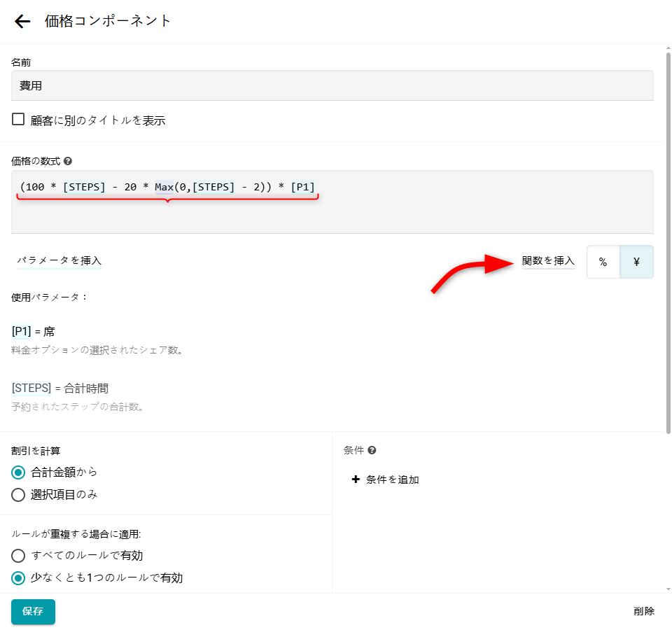The height and width of the screenshot is (630, 672).
Task: Click the help icon beside 価格の数式
Action: [68, 161]
